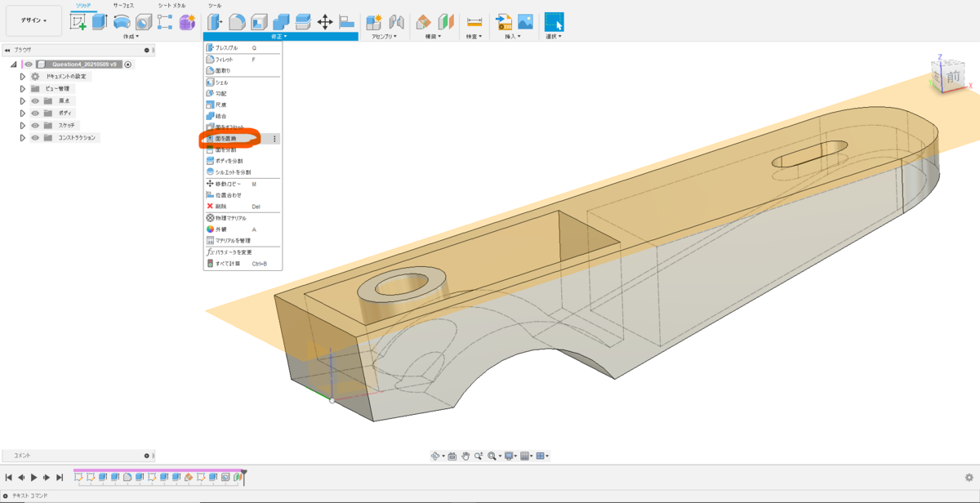Click Insert Canvas image icon

coord(525,22)
